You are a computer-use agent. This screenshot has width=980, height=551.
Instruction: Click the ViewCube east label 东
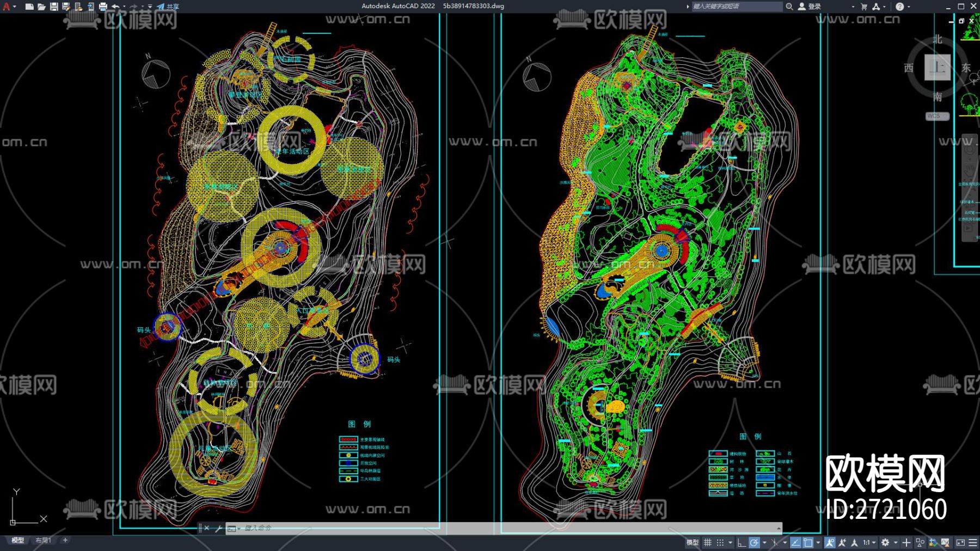[x=966, y=68]
